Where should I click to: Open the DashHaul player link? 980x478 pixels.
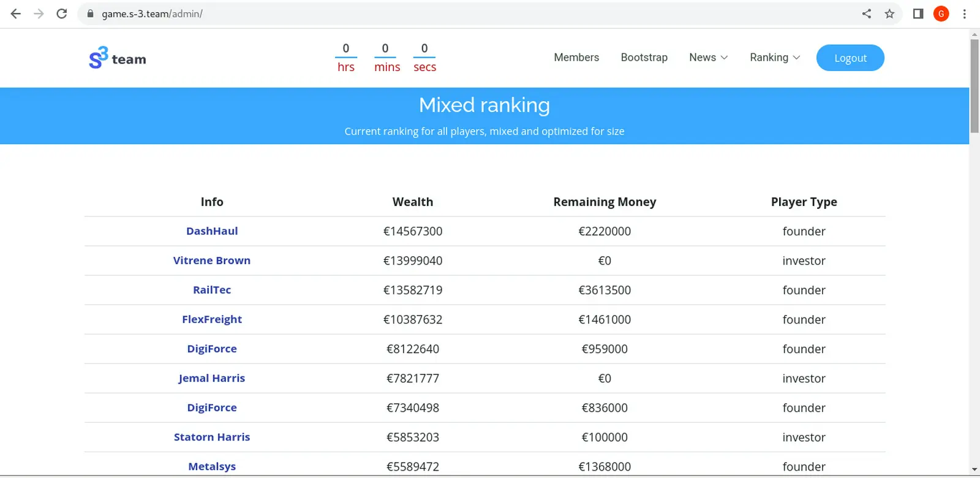(x=212, y=231)
